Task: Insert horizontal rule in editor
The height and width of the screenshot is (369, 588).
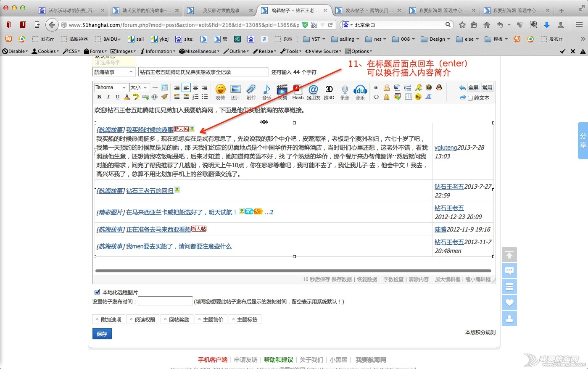Action: coord(155,87)
